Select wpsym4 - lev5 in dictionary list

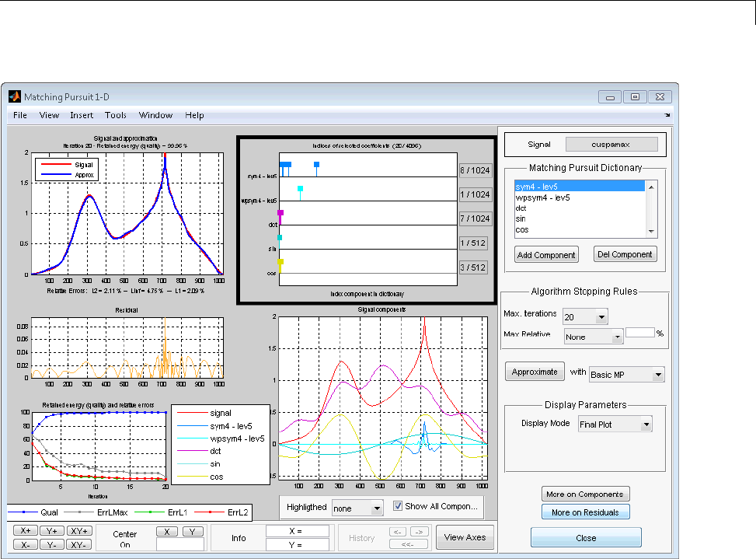click(543, 197)
